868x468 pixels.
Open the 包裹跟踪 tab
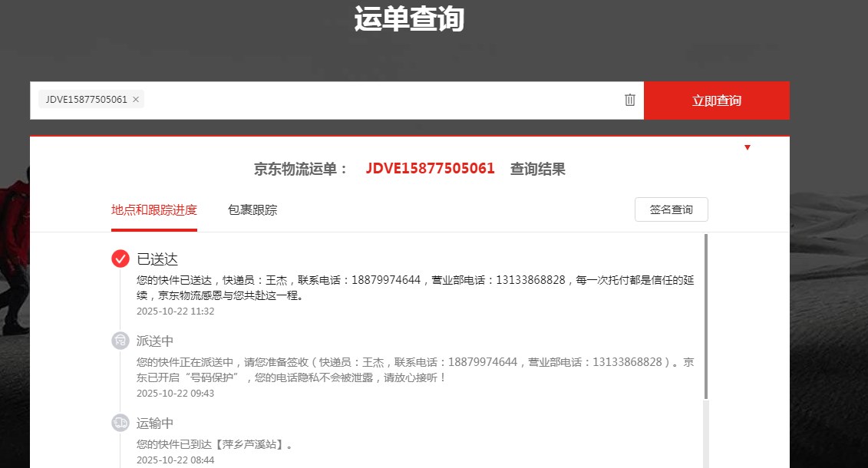click(252, 210)
